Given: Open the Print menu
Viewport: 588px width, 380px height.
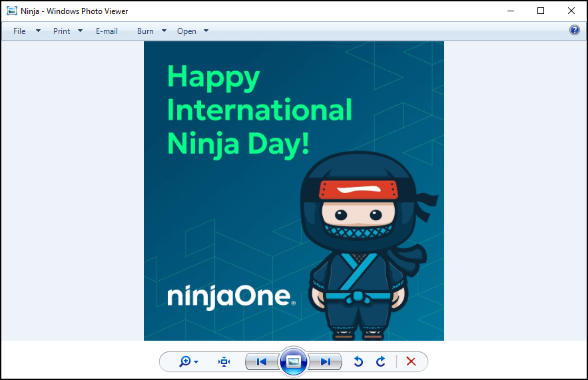Looking at the screenshot, I should (x=61, y=31).
